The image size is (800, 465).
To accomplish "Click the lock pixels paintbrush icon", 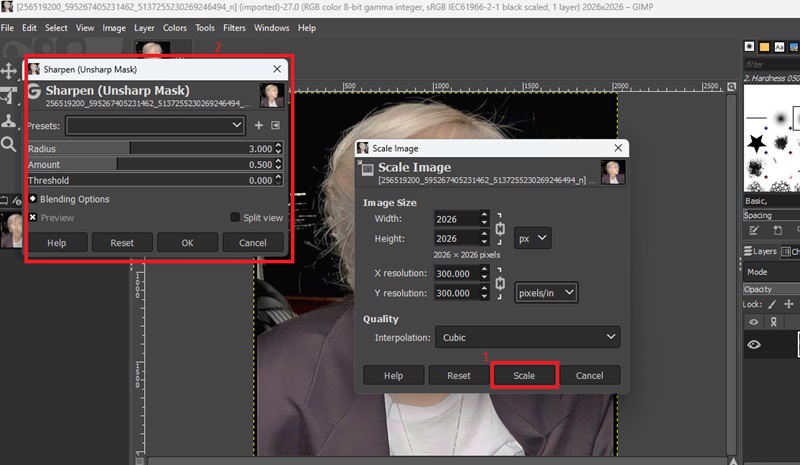I will point(772,304).
